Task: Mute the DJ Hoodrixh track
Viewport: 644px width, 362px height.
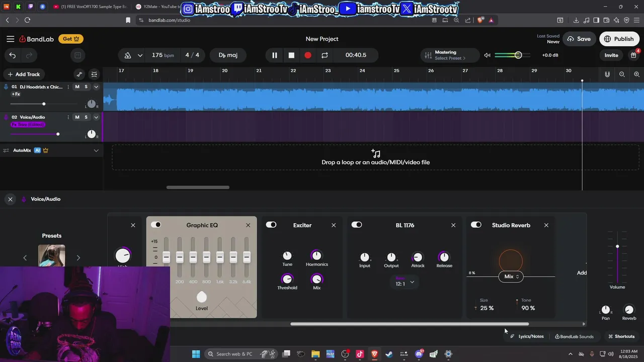Action: click(x=77, y=87)
